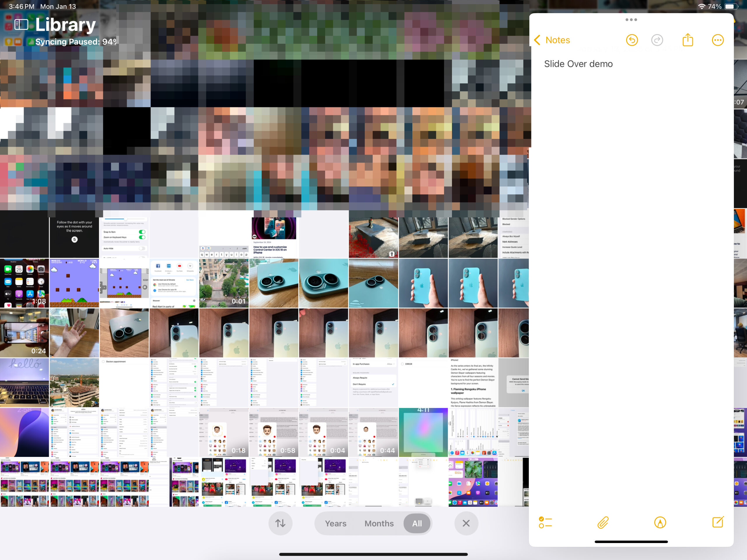The width and height of the screenshot is (747, 560).
Task: Switch to the Months view
Action: click(379, 523)
